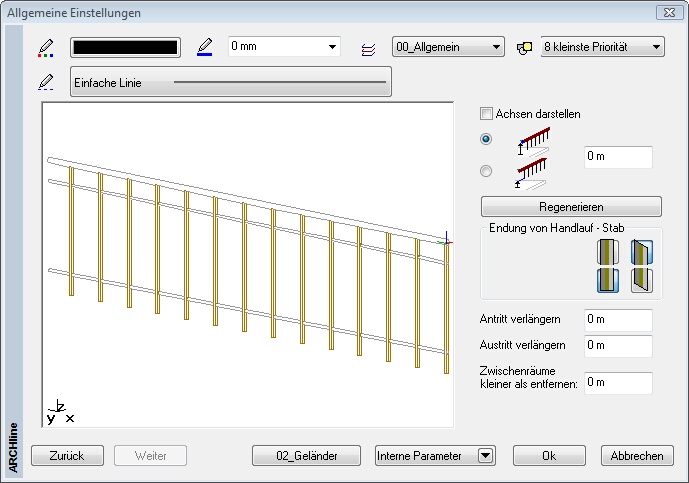Click the Regenerieren button
This screenshot has width=689, height=483.
pos(571,207)
